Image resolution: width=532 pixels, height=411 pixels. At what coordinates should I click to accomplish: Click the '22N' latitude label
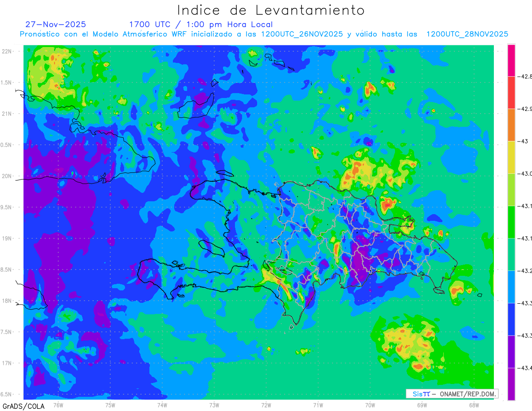click(7, 51)
